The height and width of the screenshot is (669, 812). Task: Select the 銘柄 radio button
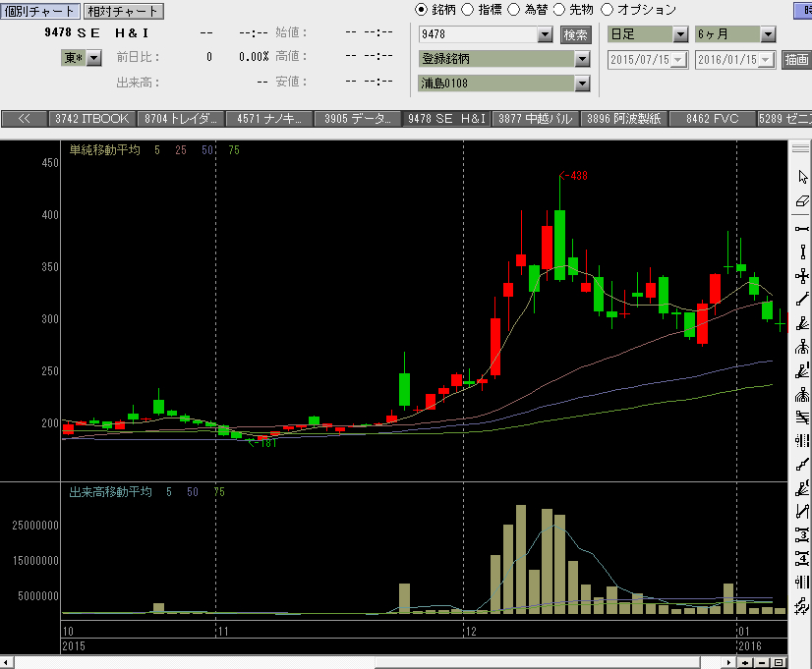tap(422, 9)
